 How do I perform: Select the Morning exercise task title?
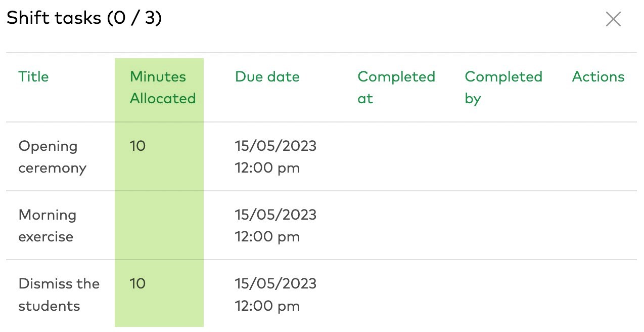[x=48, y=226]
